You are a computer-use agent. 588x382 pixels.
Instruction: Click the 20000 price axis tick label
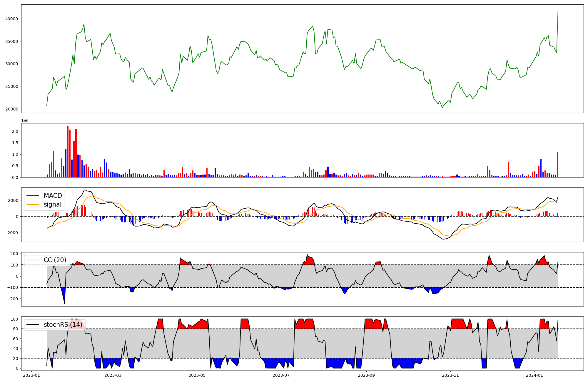12,109
